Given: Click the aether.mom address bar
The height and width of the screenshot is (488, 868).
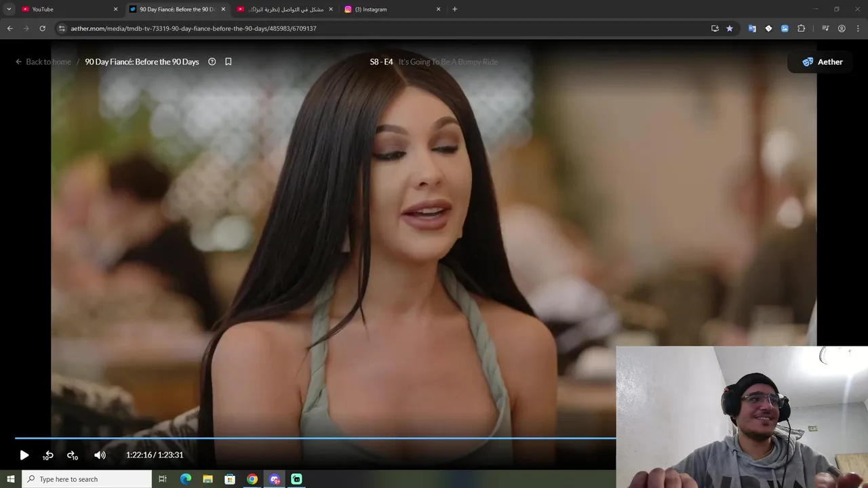Looking at the screenshot, I should pyautogui.click(x=387, y=28).
